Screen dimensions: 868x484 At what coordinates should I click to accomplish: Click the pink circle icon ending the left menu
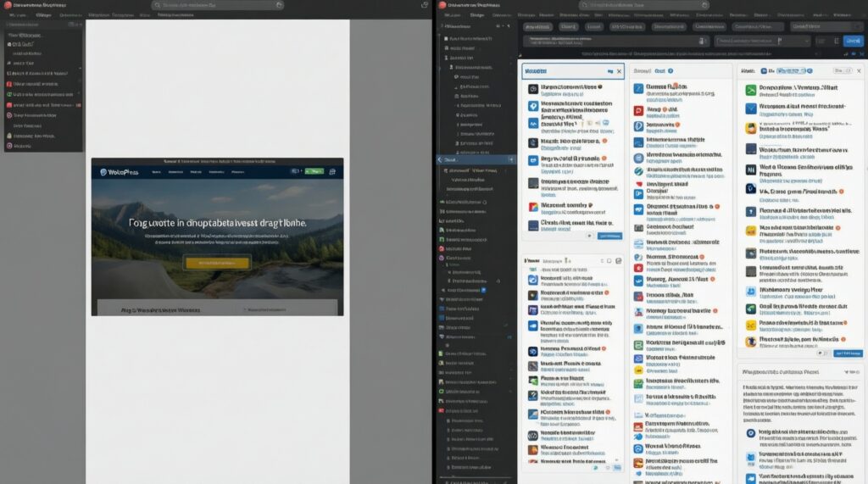pyautogui.click(x=9, y=146)
